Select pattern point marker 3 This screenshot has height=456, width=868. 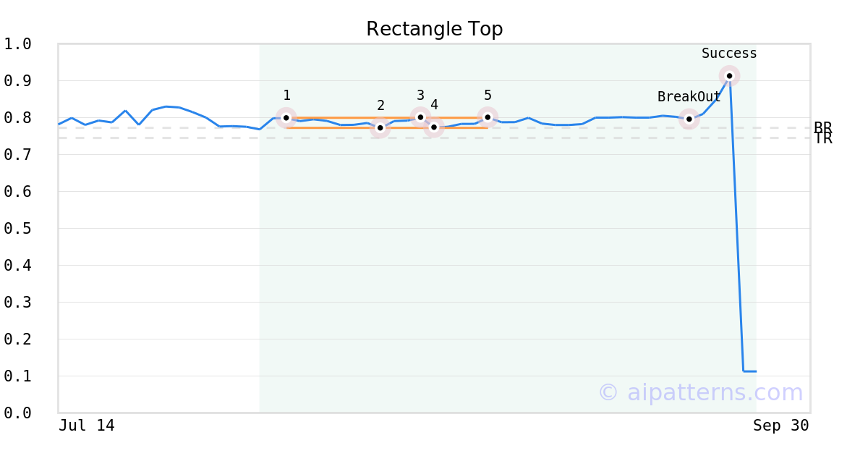click(x=420, y=117)
